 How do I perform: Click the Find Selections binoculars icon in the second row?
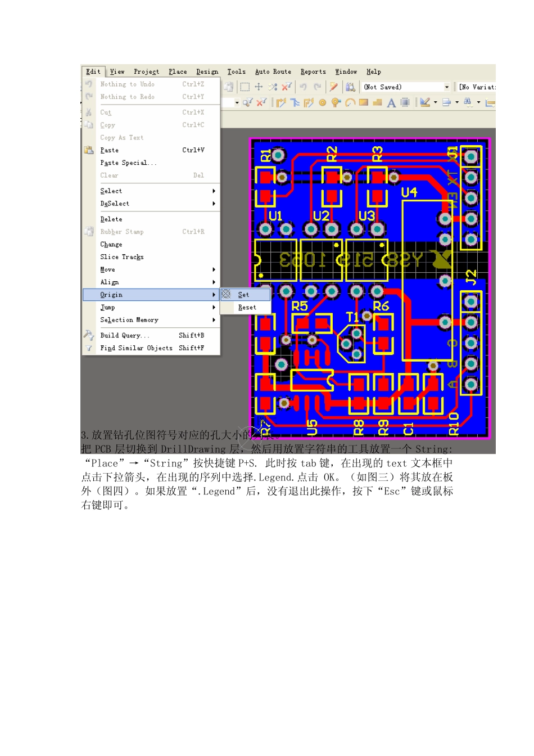(468, 102)
